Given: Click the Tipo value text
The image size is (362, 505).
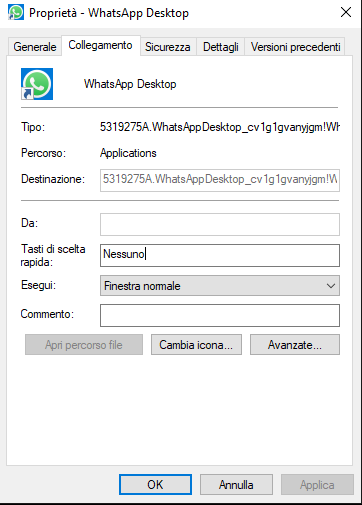Looking at the screenshot, I should tap(220, 127).
